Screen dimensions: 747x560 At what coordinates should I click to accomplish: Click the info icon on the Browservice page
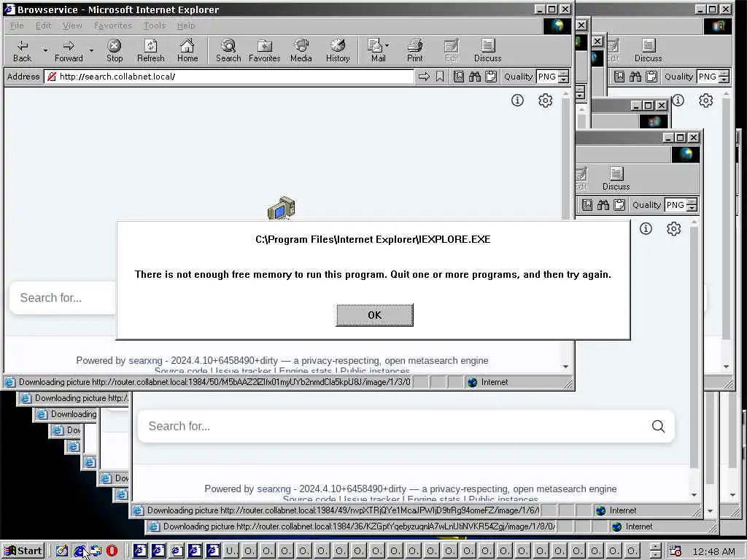517,100
